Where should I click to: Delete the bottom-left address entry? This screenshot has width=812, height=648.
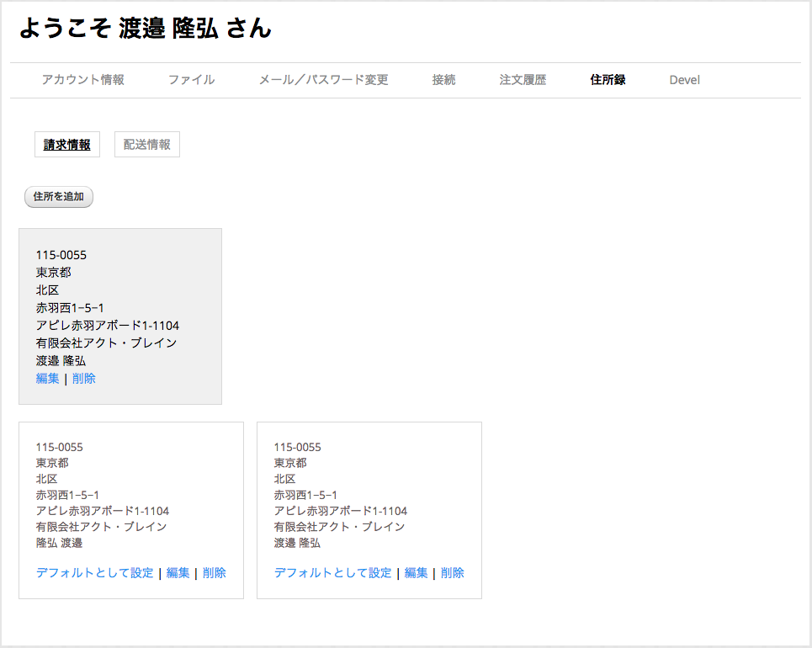point(214,572)
